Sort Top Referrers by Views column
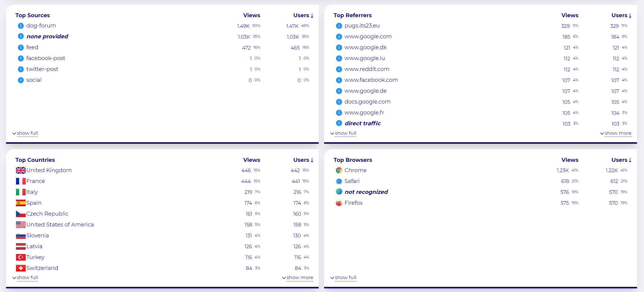 [570, 15]
